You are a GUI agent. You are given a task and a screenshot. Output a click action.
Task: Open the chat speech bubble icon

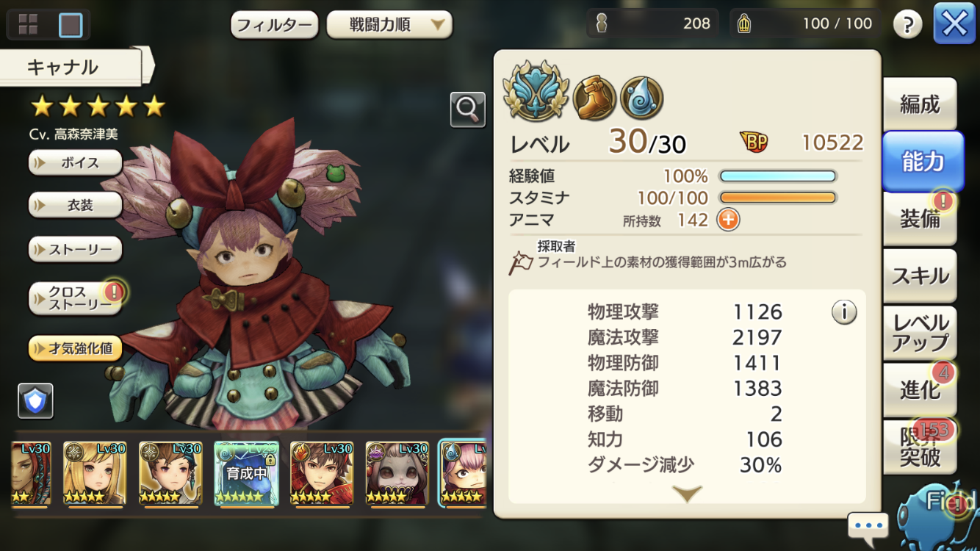(868, 527)
